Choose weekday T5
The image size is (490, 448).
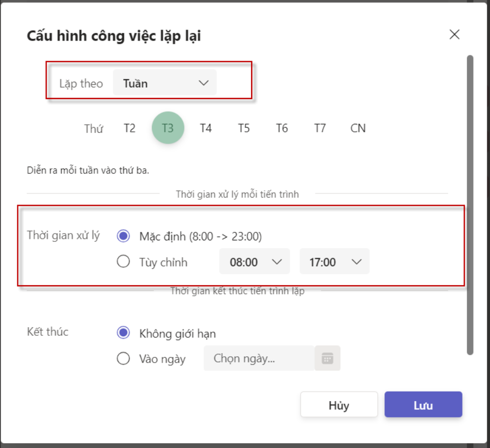[244, 128]
